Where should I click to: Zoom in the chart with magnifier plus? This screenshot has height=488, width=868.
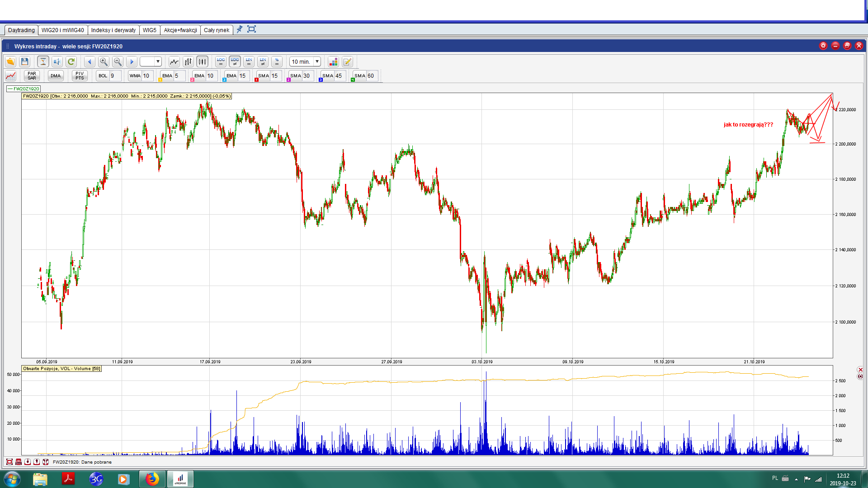[x=104, y=61]
